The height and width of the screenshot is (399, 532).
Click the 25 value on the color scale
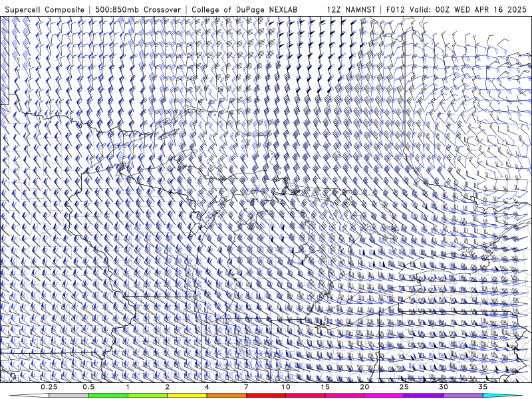(404, 387)
